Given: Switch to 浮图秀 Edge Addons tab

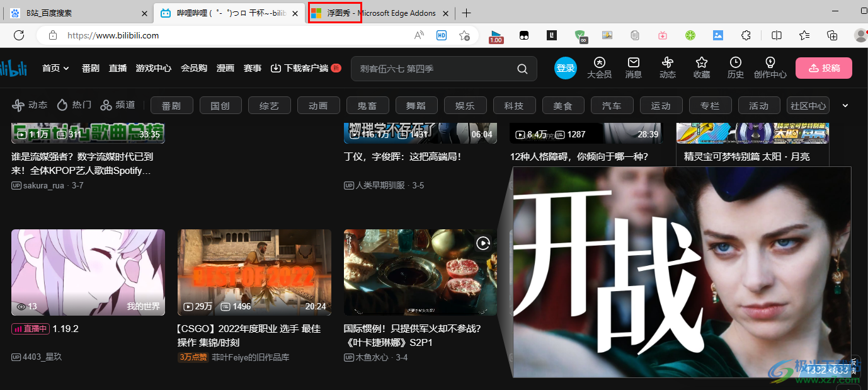Looking at the screenshot, I should tap(379, 13).
